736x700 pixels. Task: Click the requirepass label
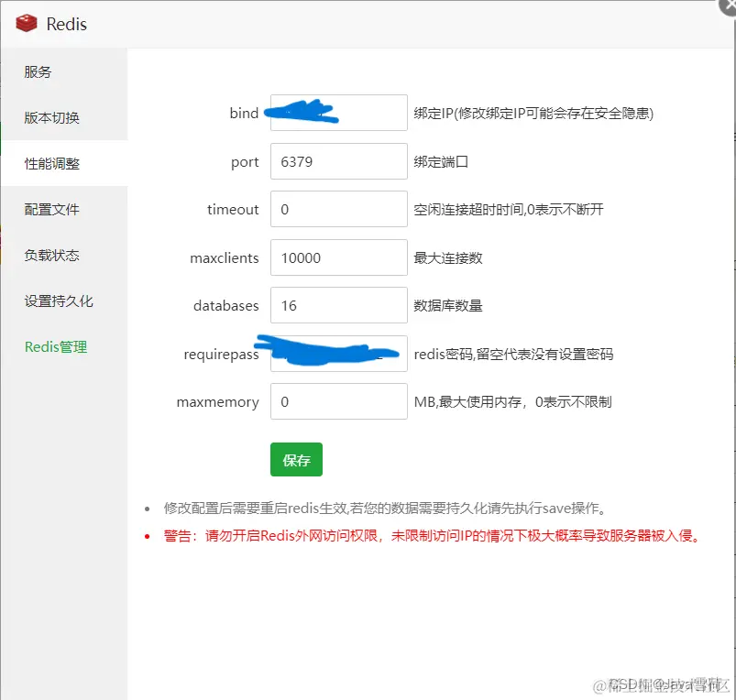coord(222,355)
